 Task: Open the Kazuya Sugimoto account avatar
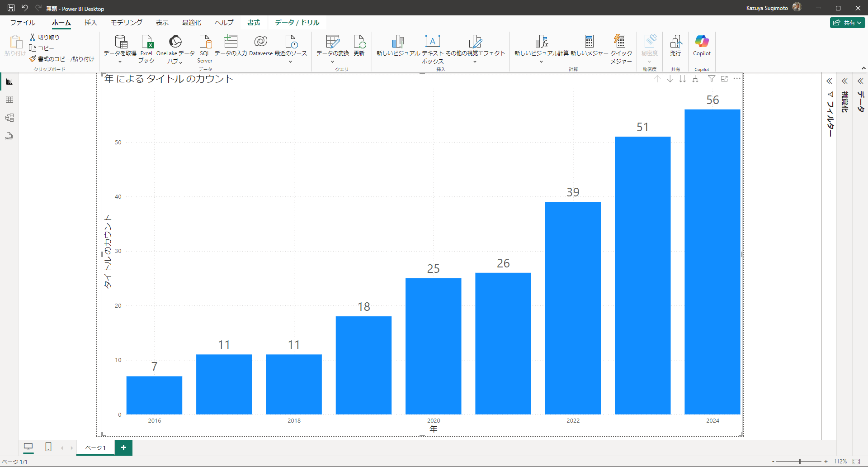797,7
